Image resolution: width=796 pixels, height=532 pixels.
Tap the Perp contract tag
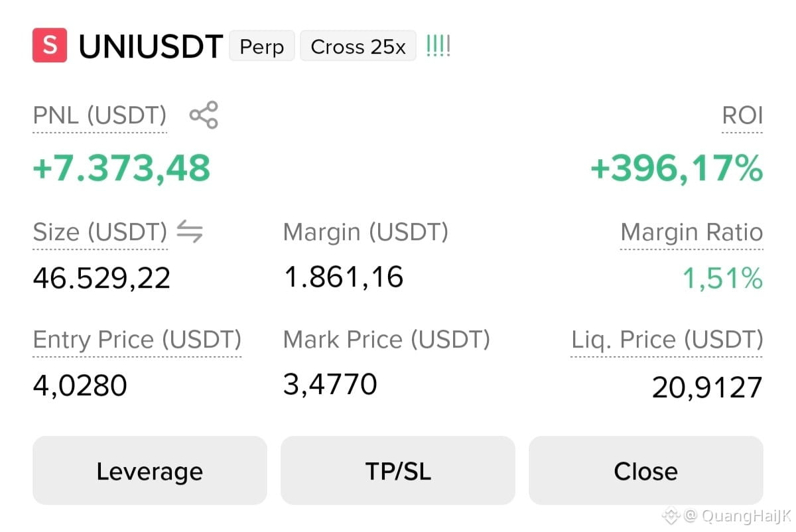pyautogui.click(x=262, y=46)
